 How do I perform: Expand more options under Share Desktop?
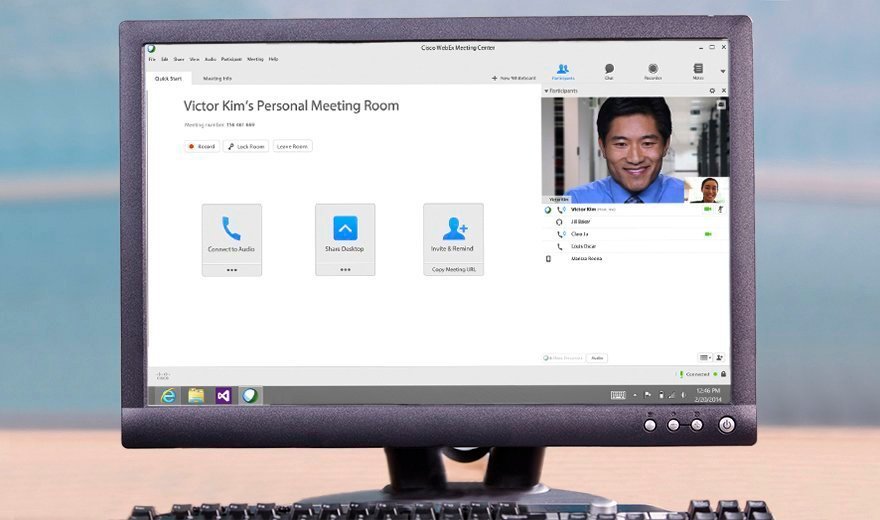point(345,270)
